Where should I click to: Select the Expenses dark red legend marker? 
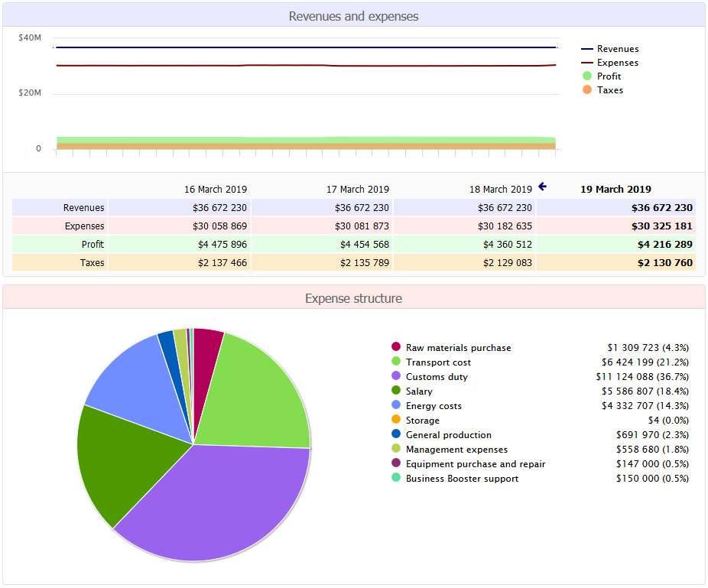(589, 62)
